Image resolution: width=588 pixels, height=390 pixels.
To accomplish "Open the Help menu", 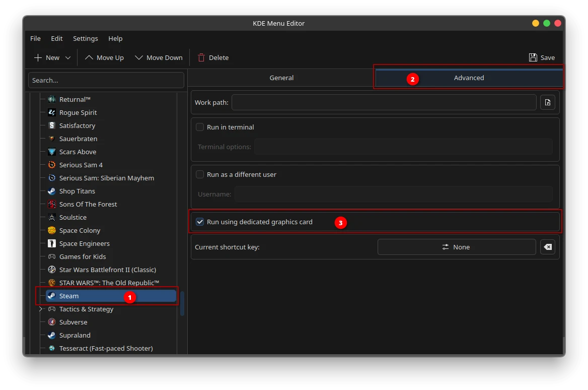I will 115,39.
